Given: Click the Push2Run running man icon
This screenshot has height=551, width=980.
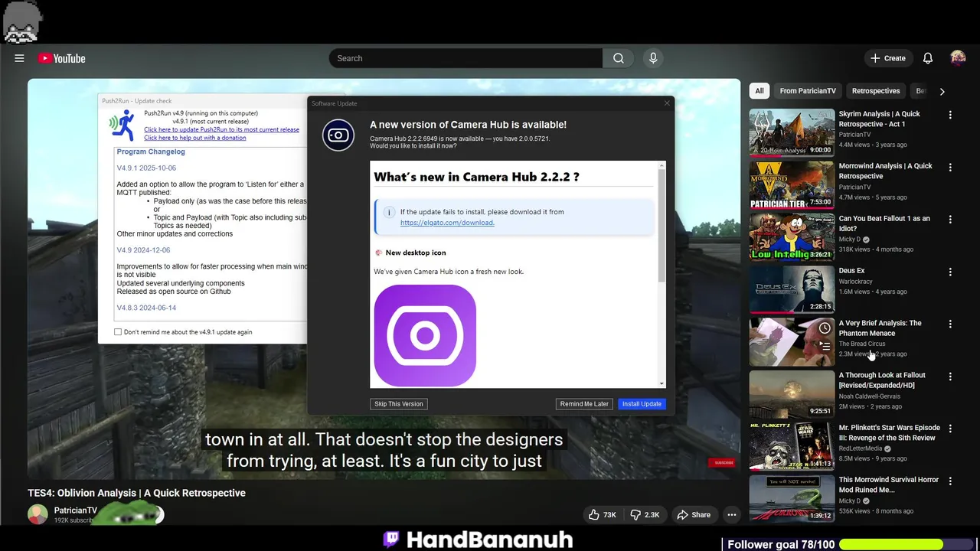Looking at the screenshot, I should (x=122, y=125).
